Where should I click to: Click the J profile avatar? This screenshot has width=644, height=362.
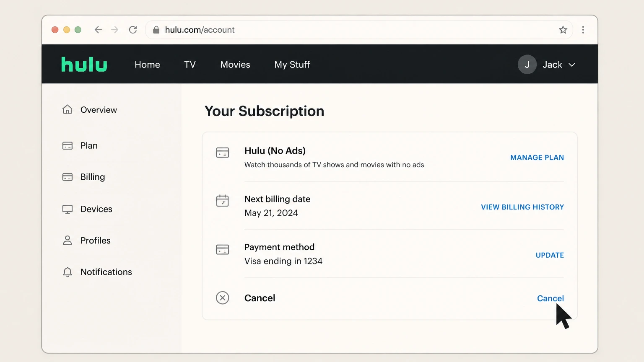pyautogui.click(x=527, y=65)
